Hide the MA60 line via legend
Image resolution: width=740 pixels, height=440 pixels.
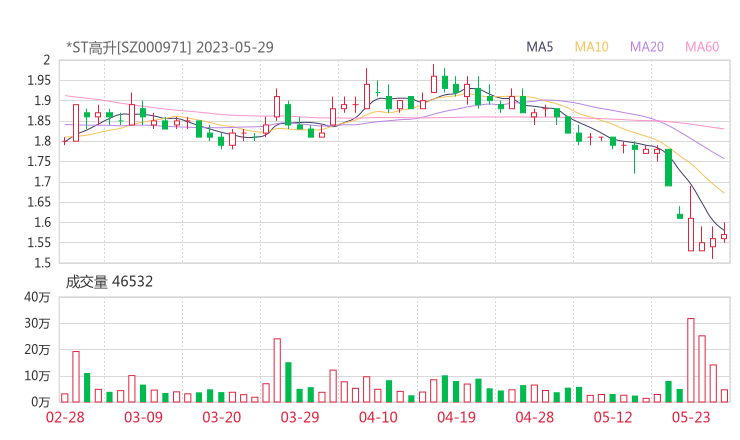coord(701,47)
